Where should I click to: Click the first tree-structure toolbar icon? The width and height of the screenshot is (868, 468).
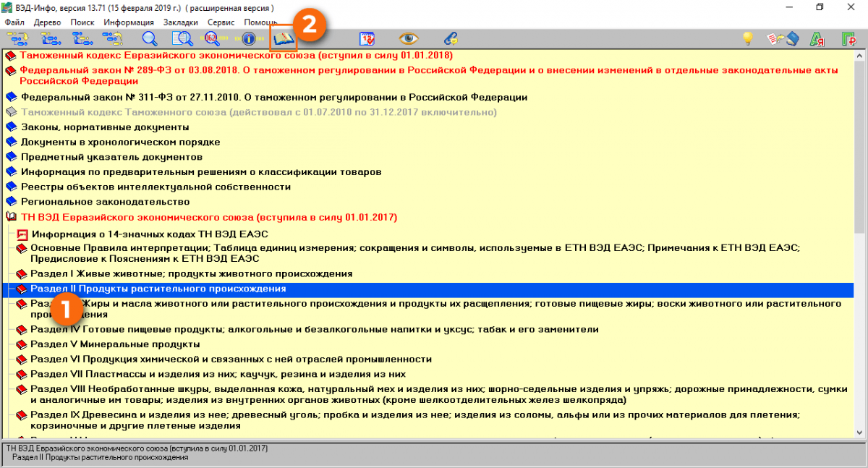[16, 39]
